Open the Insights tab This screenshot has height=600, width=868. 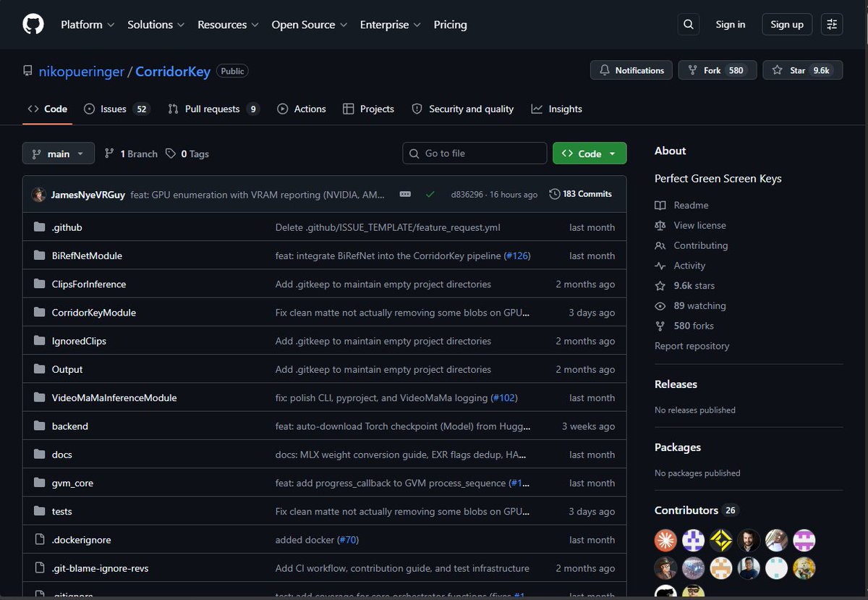pyautogui.click(x=556, y=109)
